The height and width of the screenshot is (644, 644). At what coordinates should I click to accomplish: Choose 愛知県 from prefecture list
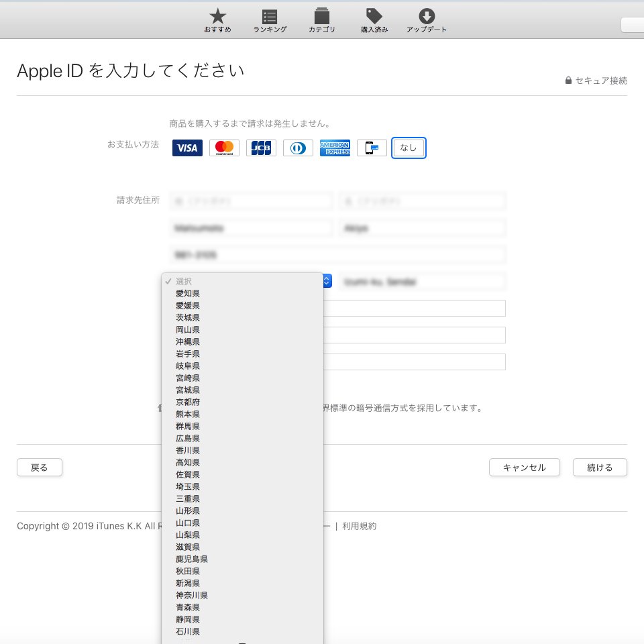click(x=242, y=294)
